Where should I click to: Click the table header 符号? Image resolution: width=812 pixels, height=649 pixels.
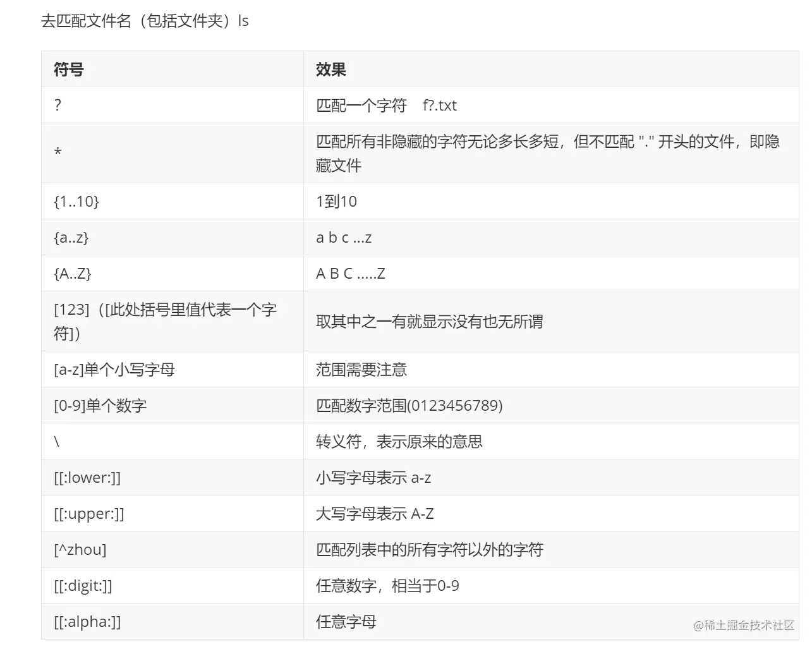tap(68, 70)
